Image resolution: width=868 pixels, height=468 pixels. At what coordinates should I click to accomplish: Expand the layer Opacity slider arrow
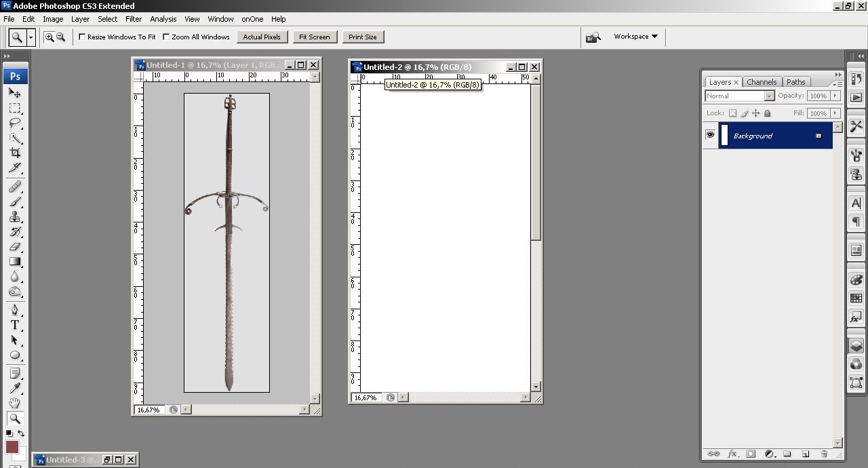coord(835,96)
